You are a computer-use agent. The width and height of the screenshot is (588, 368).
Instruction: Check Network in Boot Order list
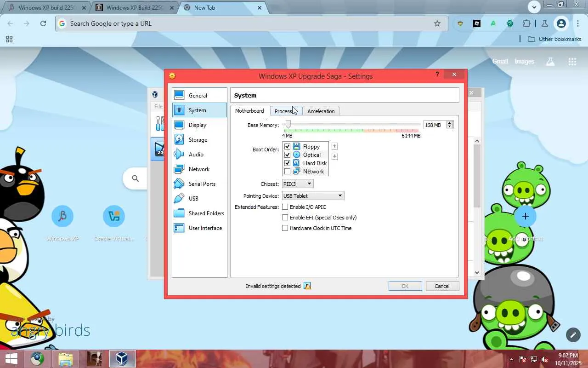pos(288,172)
